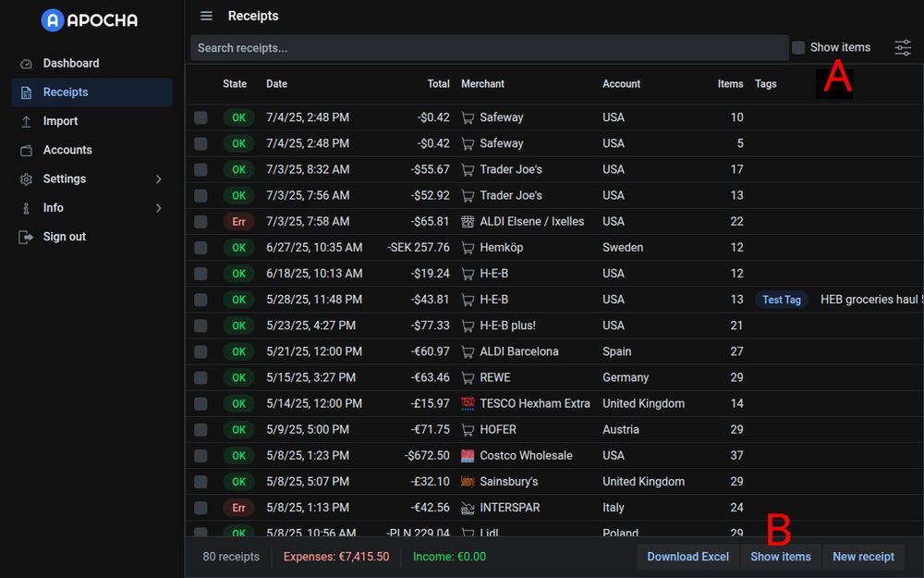The image size is (924, 578).
Task: Sort by the State column header
Action: click(235, 84)
